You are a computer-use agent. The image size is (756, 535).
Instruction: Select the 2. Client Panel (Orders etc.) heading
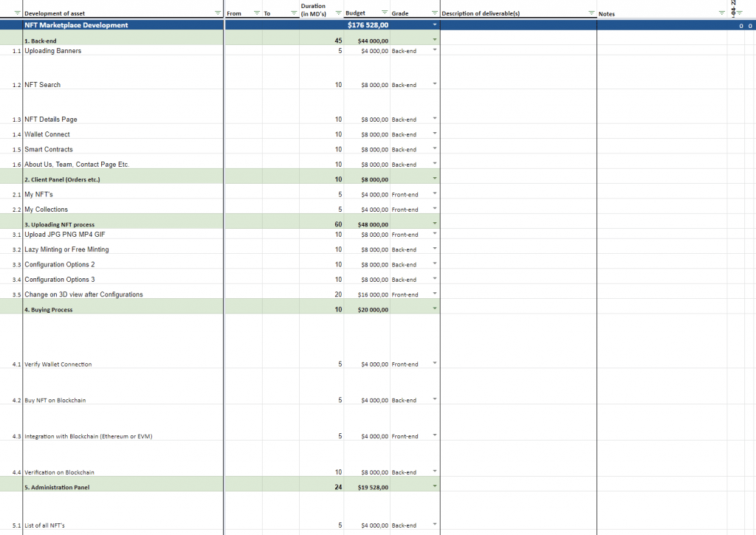click(123, 176)
